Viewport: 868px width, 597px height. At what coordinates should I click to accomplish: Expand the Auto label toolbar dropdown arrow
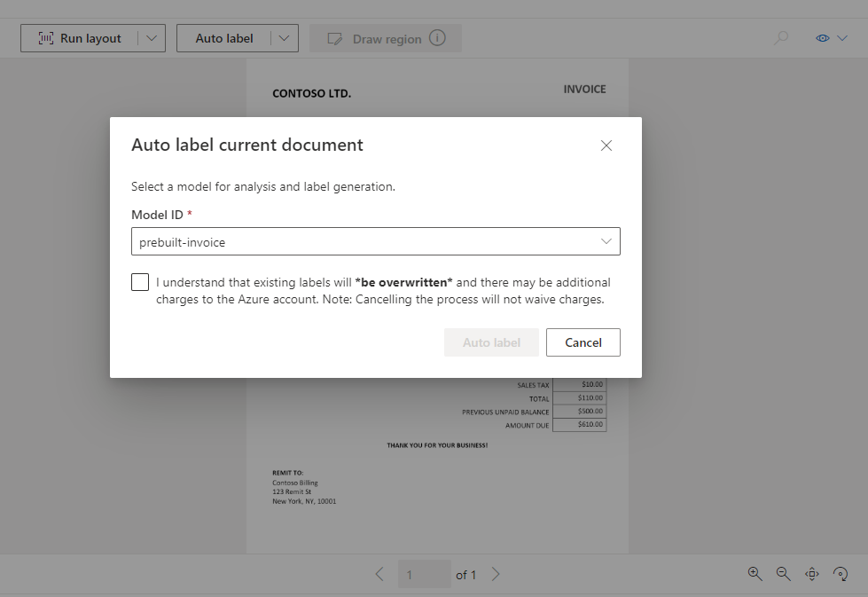pos(284,38)
